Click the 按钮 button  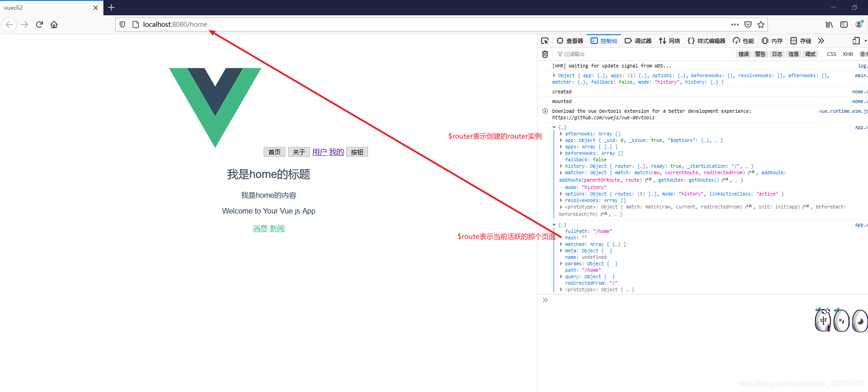(x=357, y=152)
